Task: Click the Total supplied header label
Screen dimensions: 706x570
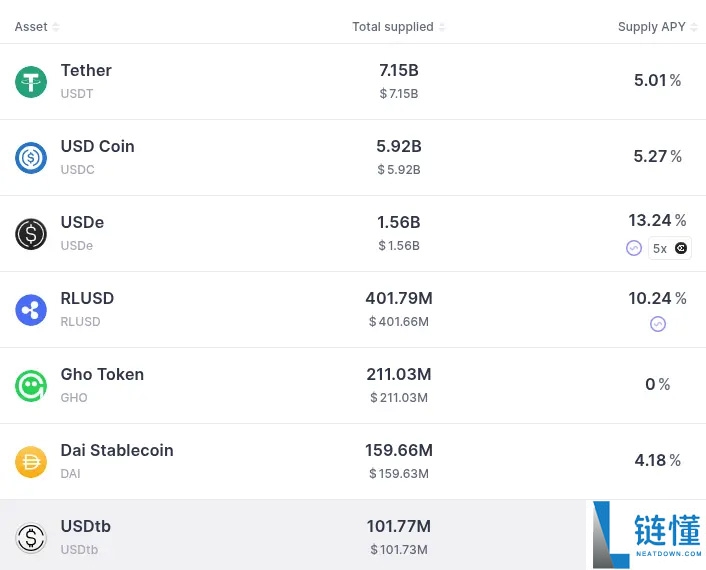Action: click(x=393, y=27)
